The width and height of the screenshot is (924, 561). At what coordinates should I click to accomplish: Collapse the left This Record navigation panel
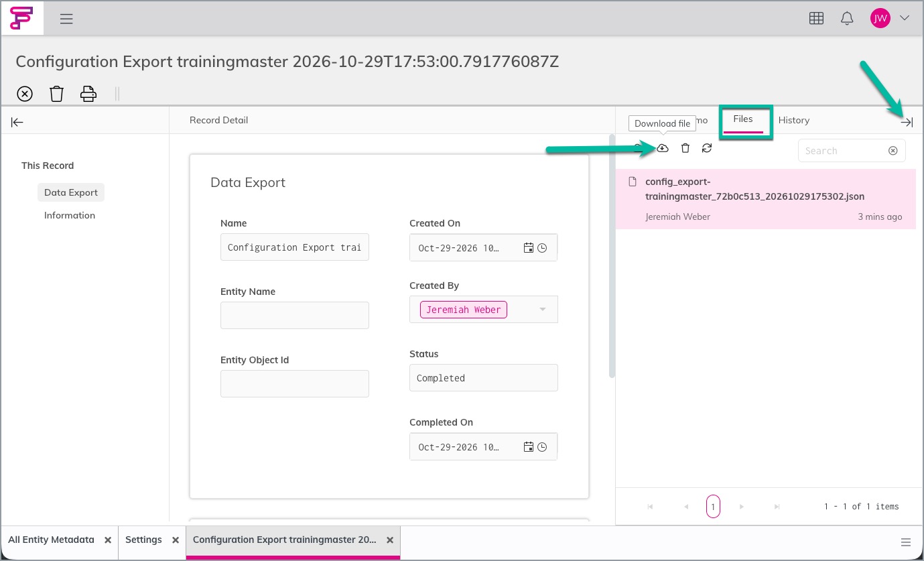click(x=17, y=122)
